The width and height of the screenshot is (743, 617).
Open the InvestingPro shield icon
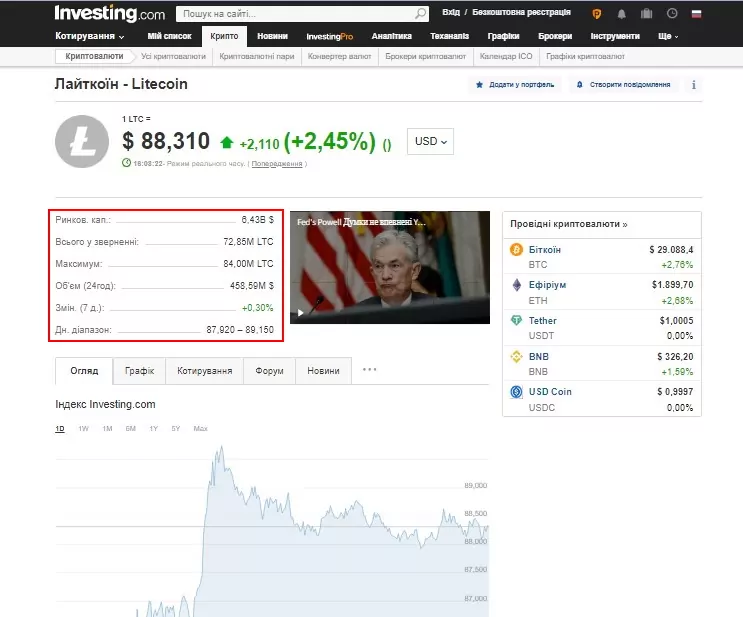pos(597,14)
